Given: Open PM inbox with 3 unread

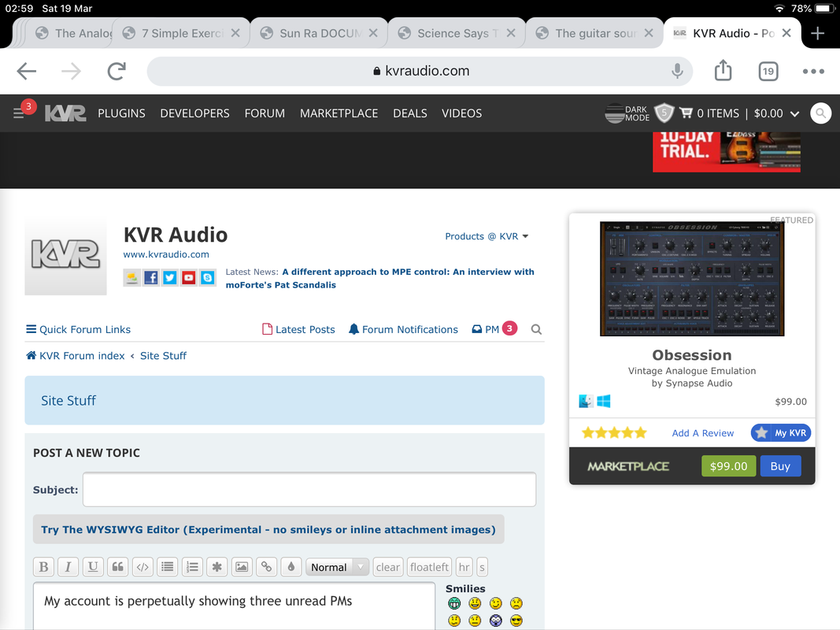Looking at the screenshot, I should click(x=494, y=328).
